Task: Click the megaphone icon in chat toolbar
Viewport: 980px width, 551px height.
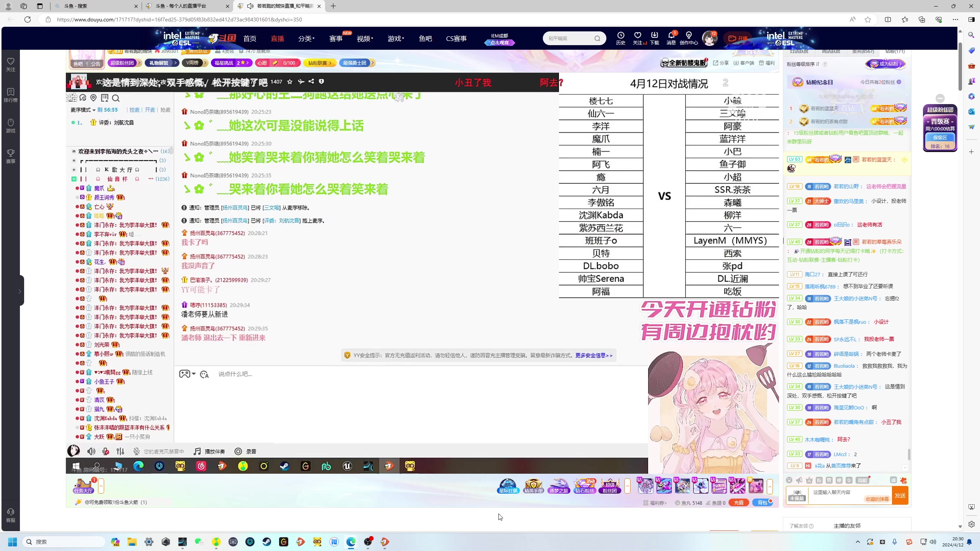Action: tap(799, 480)
